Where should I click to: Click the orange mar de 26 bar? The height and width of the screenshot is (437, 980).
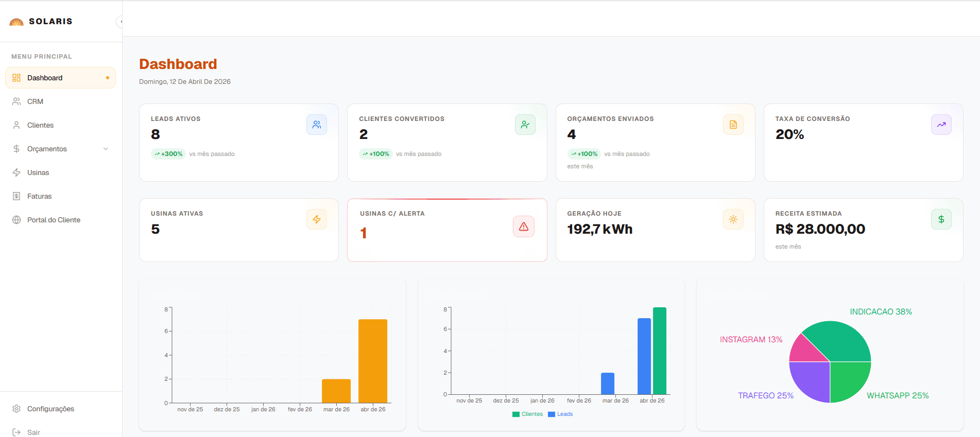pos(336,391)
